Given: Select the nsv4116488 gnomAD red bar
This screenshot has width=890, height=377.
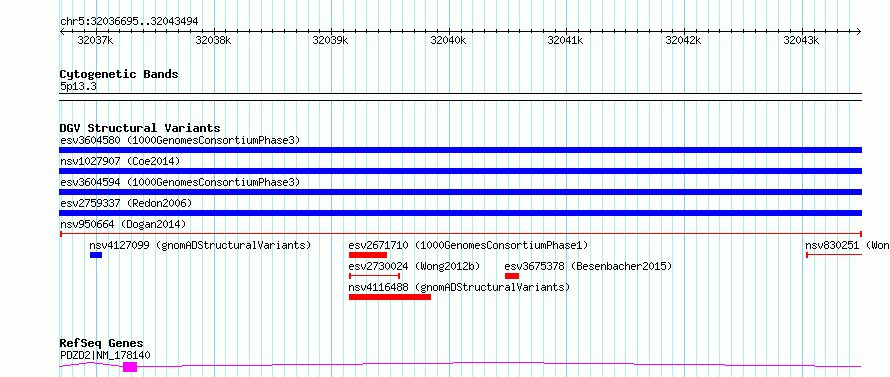Looking at the screenshot, I should click(x=390, y=297).
